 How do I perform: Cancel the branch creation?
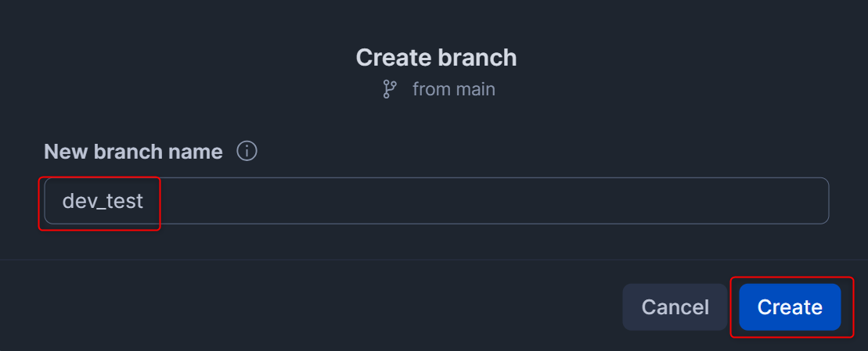point(675,307)
